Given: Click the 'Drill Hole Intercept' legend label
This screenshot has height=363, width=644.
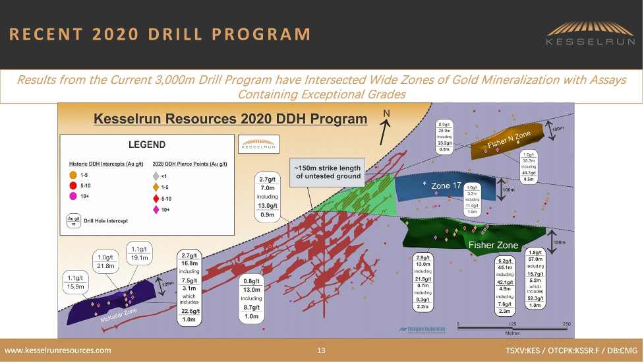Looking at the screenshot, I should (x=106, y=221).
